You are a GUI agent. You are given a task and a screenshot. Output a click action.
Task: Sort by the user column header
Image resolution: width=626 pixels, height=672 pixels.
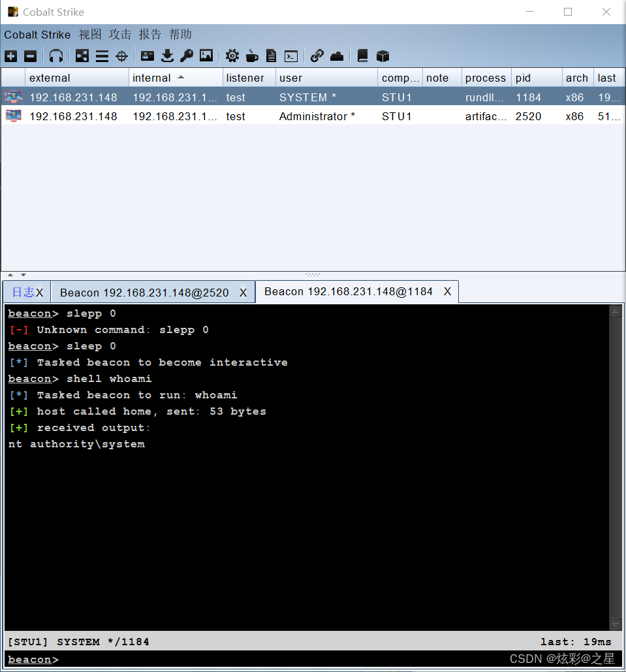click(326, 78)
